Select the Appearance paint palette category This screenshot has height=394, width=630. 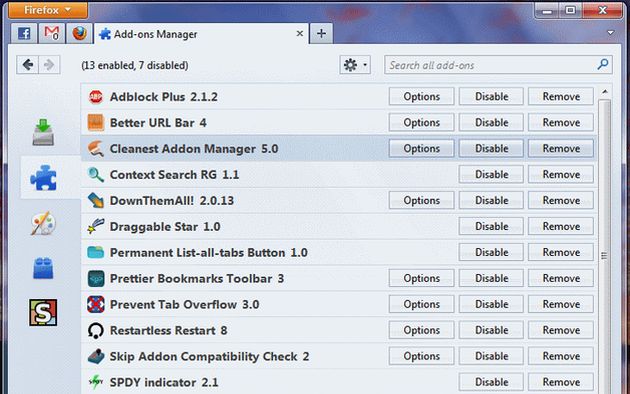(43, 223)
